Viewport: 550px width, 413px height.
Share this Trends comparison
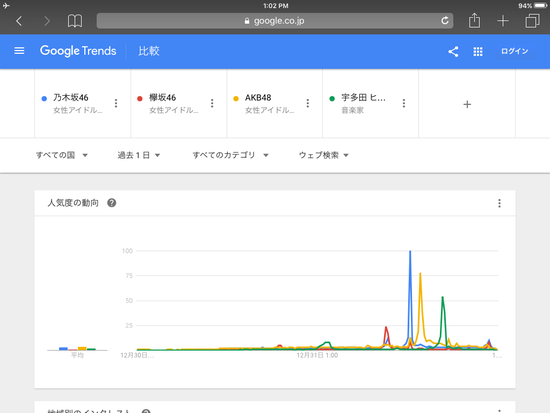pyautogui.click(x=453, y=51)
